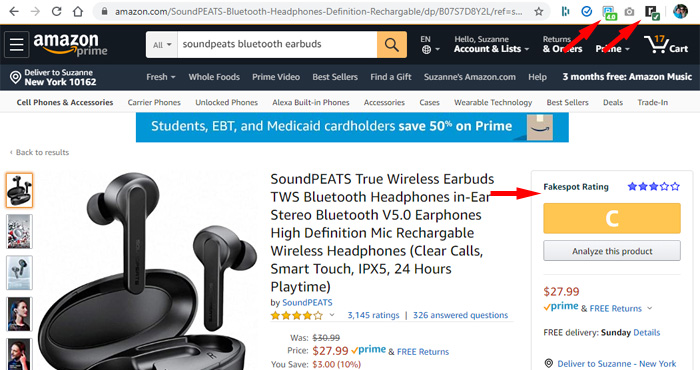Open the Amazon hamburger menu
Screen dimensions: 700x370
17,44
